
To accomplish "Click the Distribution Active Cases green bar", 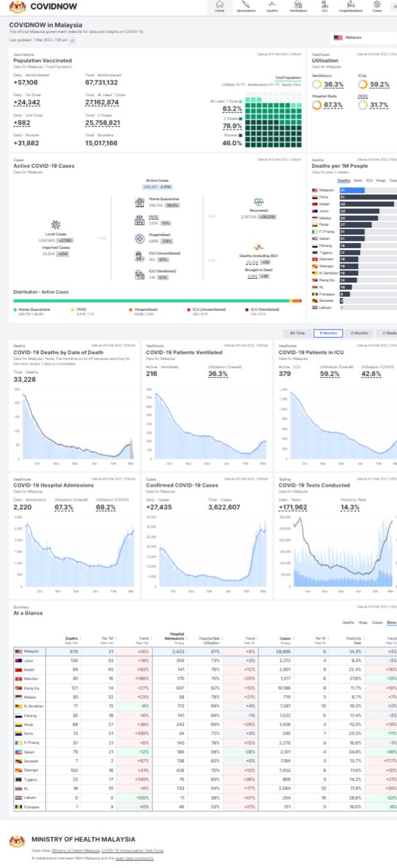I will pyautogui.click(x=152, y=300).
